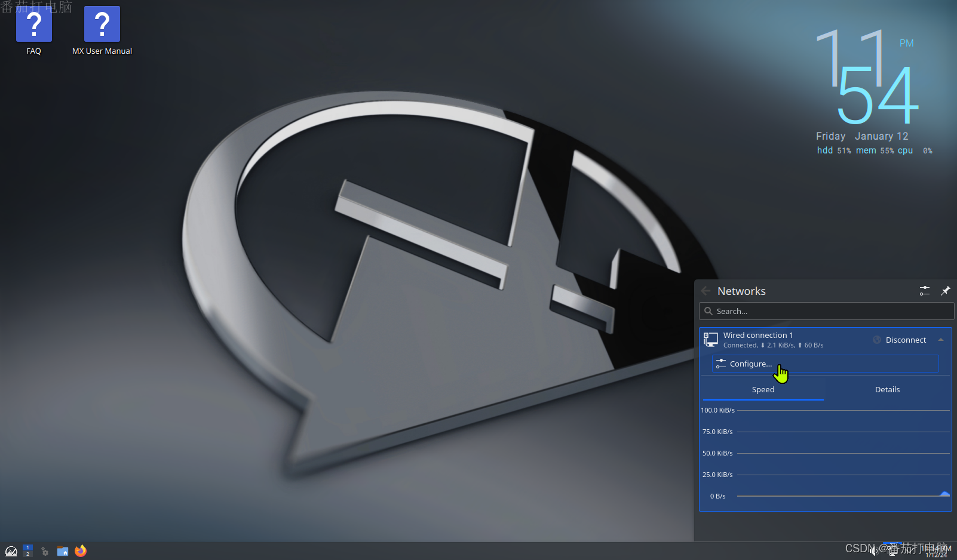Collapse Wired connection 1 details arrow

(x=941, y=340)
